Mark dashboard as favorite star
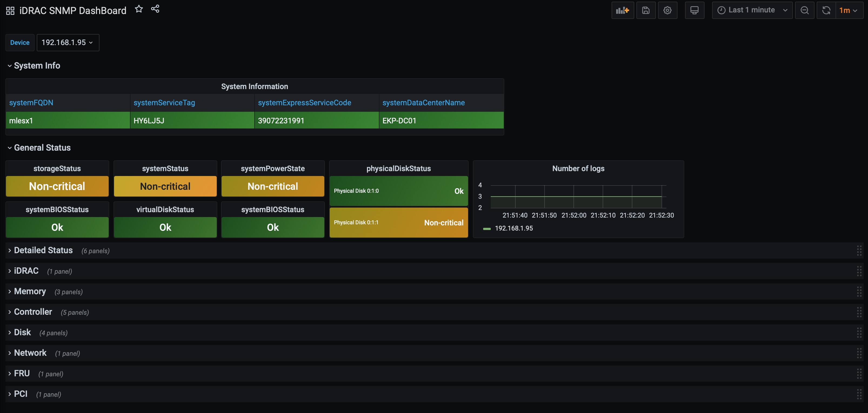 [139, 9]
